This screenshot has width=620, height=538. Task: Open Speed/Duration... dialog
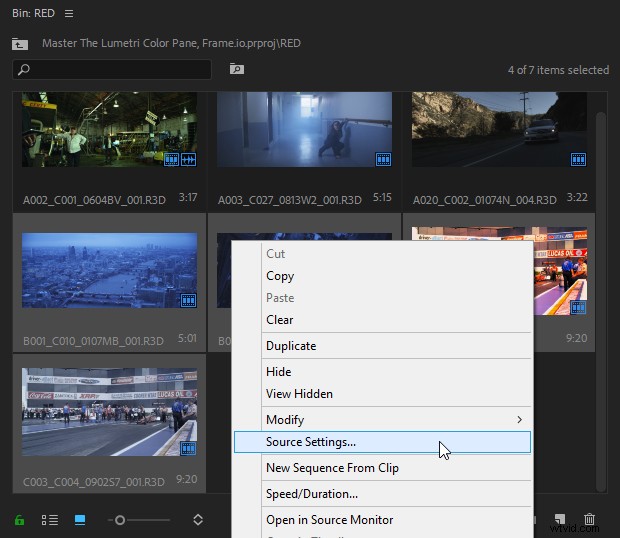click(x=382, y=494)
